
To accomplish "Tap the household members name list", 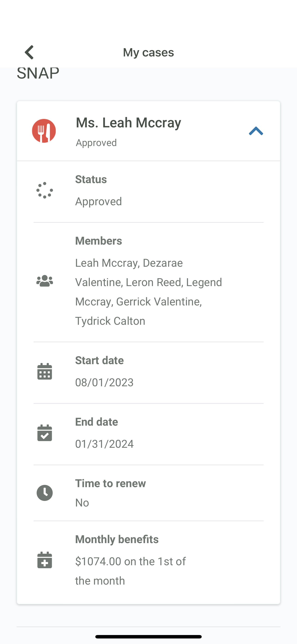I will (x=148, y=292).
